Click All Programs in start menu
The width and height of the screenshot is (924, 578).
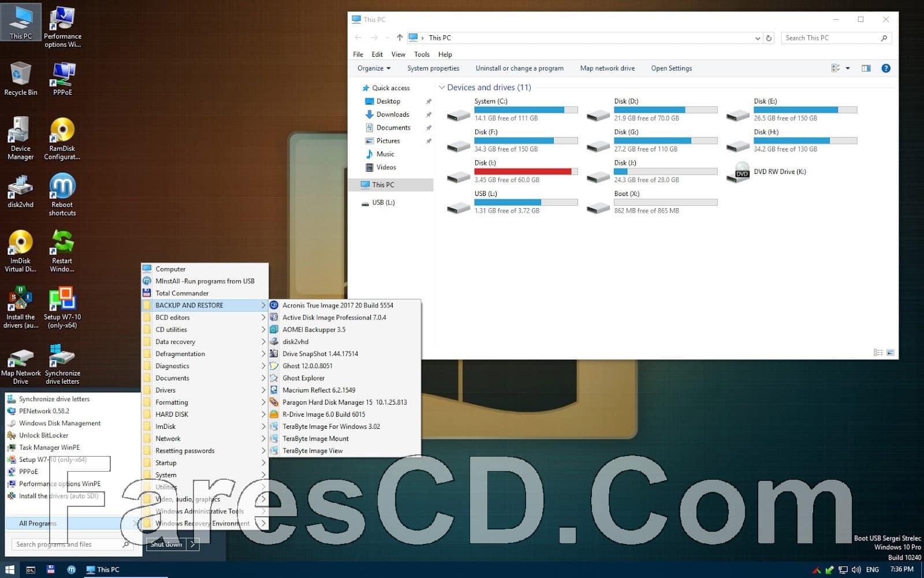pyautogui.click(x=72, y=523)
